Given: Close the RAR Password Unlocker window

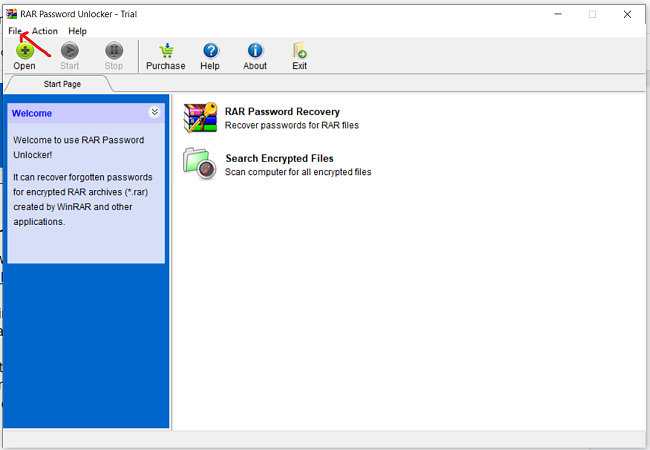Looking at the screenshot, I should 627,14.
